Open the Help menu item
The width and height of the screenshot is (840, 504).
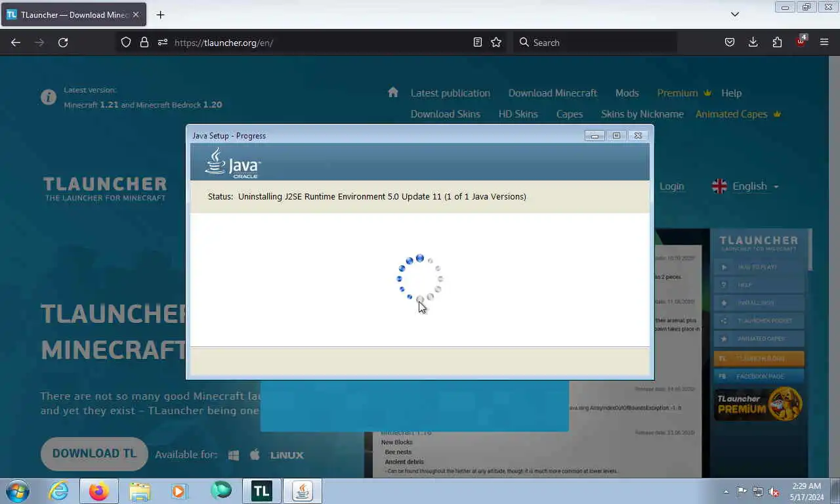731,93
